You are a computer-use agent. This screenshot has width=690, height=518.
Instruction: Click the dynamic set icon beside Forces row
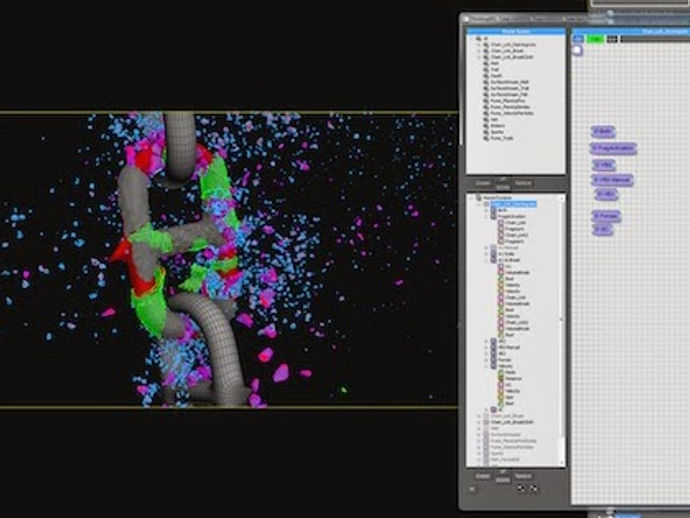click(x=493, y=360)
